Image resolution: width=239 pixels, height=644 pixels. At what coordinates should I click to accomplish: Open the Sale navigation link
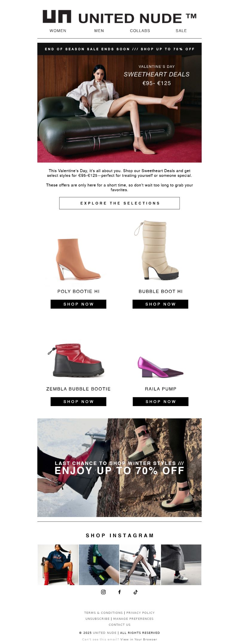tap(181, 31)
